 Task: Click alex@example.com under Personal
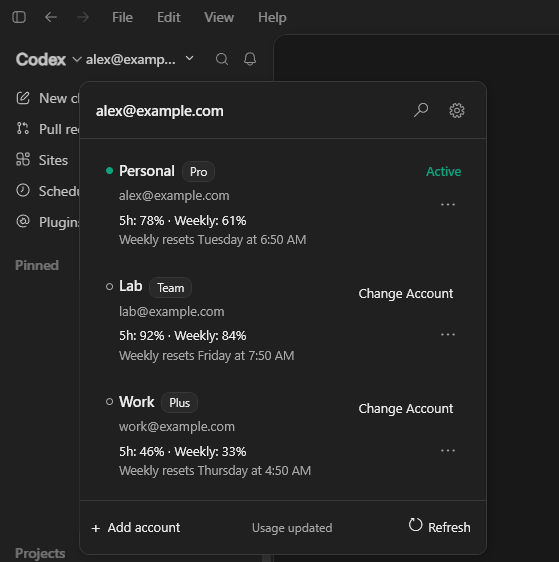coord(174,196)
